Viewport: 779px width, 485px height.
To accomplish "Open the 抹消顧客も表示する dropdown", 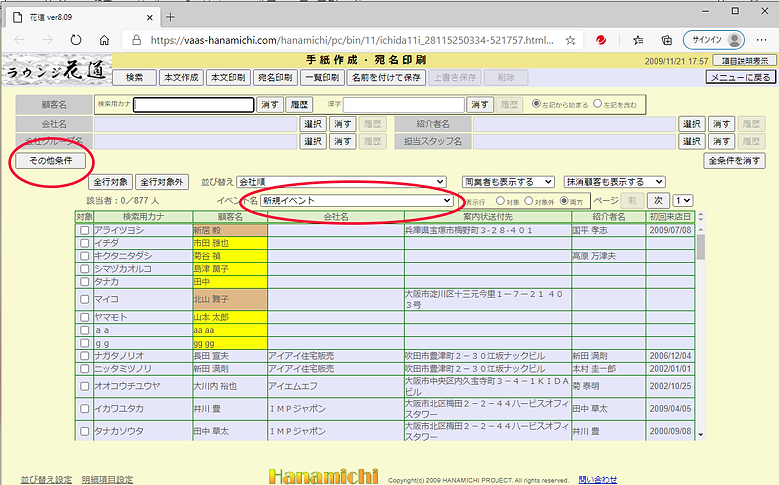I will [615, 182].
